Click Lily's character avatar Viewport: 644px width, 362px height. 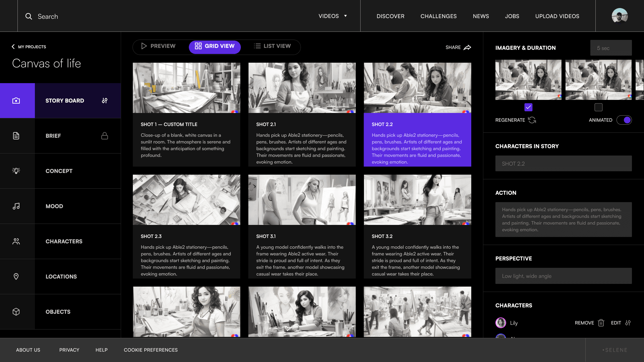[x=501, y=323]
